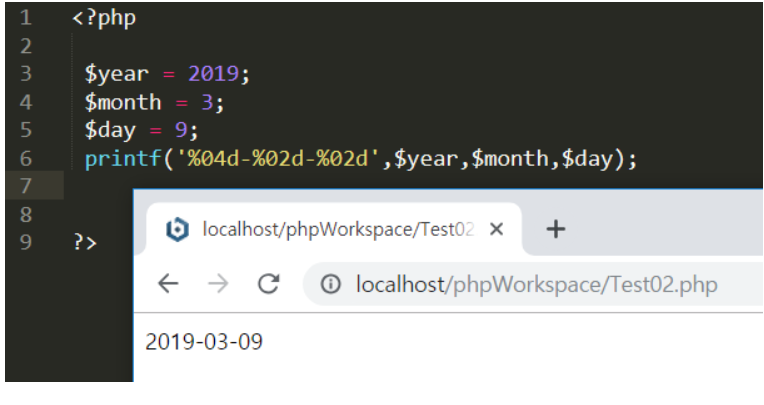Reload the Test02.php page
The width and height of the screenshot is (764, 405).
(x=268, y=284)
